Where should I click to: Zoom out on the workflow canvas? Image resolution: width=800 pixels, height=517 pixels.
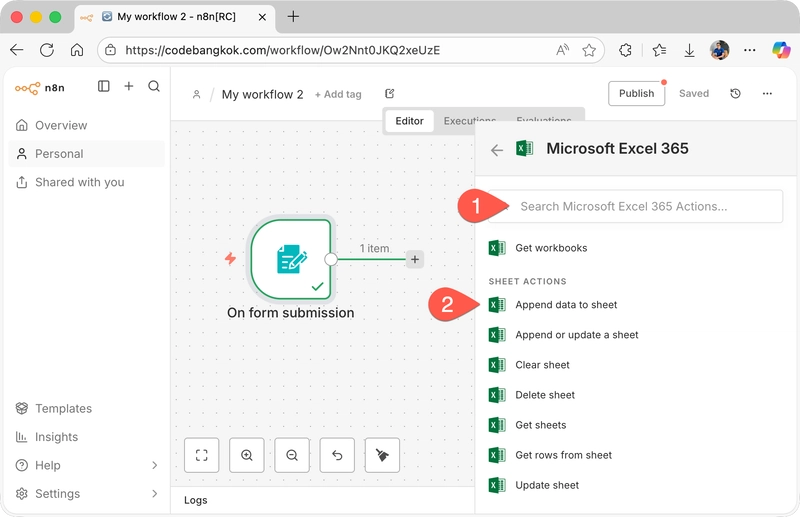coord(291,455)
